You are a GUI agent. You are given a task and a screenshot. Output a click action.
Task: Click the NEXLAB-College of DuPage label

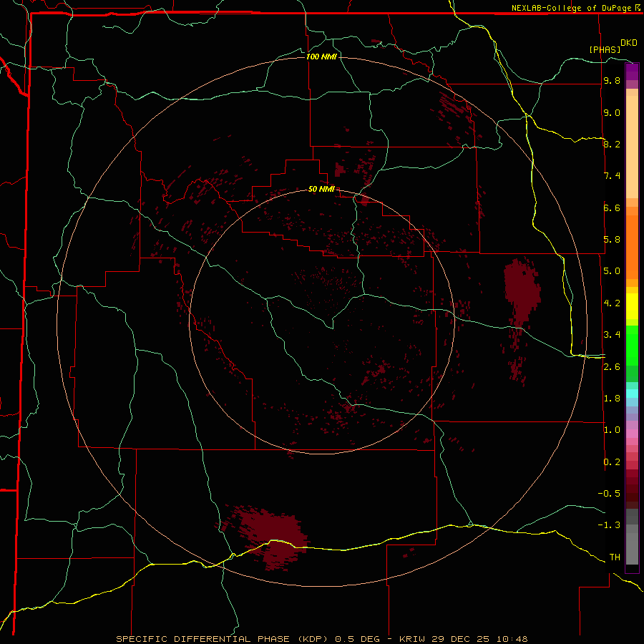point(572,8)
